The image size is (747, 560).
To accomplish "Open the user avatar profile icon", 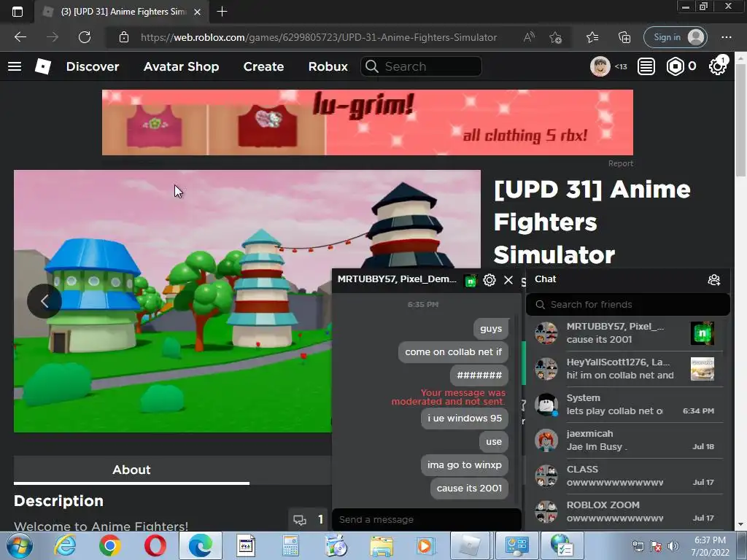I will (x=600, y=66).
